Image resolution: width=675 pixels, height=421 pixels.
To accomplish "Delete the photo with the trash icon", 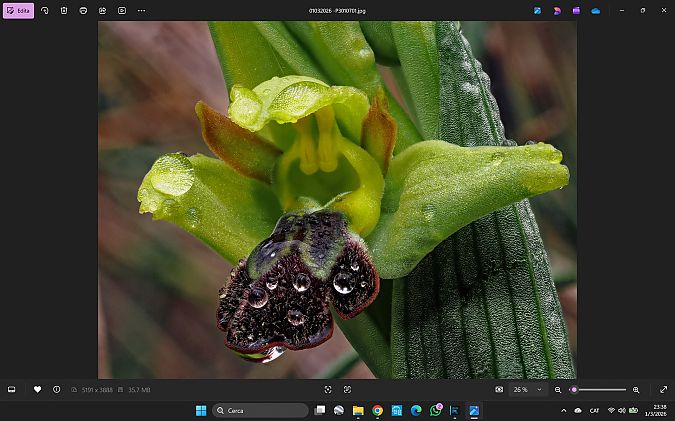I will (64, 10).
